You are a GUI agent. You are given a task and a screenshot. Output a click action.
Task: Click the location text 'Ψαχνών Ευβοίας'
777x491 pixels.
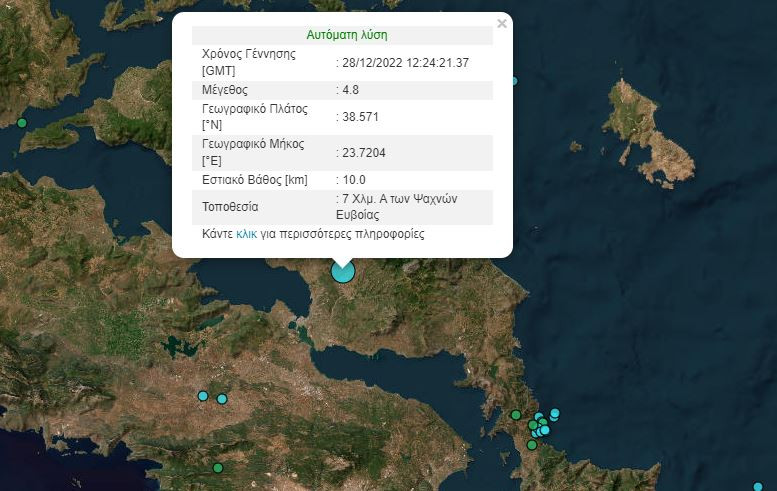[378, 214]
